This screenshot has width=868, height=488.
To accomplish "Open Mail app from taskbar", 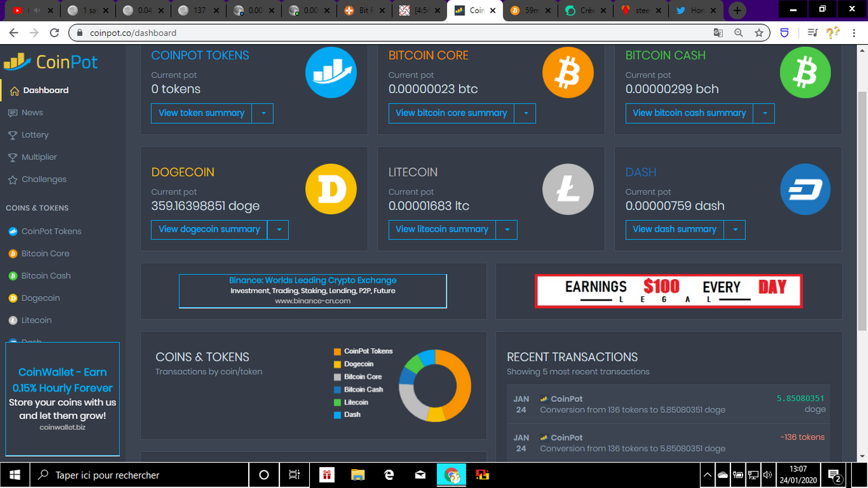I will point(420,474).
